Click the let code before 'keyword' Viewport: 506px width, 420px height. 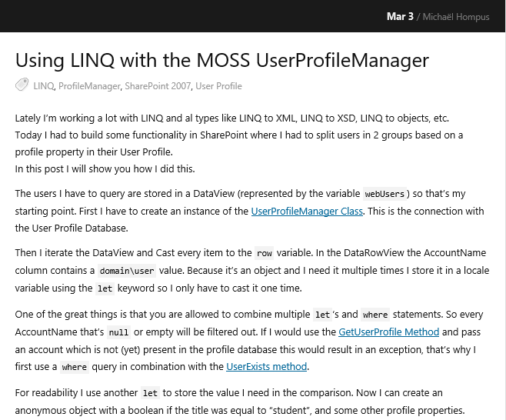pyautogui.click(x=105, y=288)
